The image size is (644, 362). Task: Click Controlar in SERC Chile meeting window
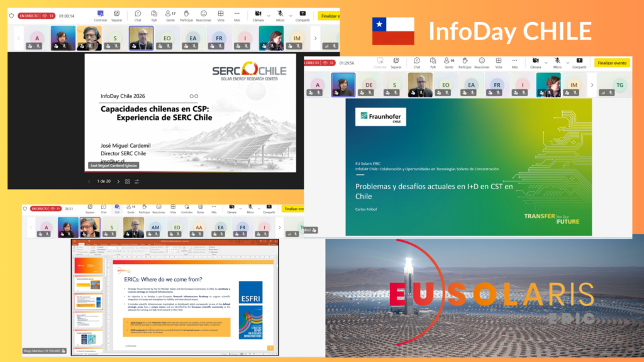[100, 16]
